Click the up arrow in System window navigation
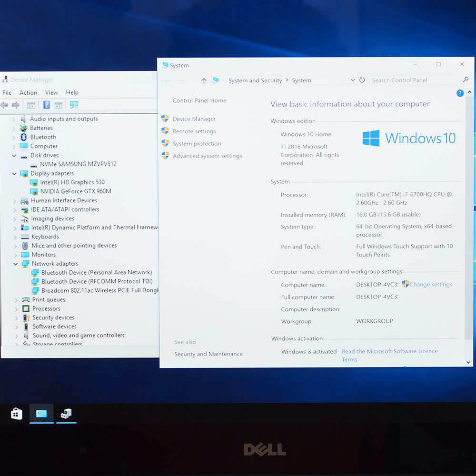The image size is (476, 476). pos(204,81)
